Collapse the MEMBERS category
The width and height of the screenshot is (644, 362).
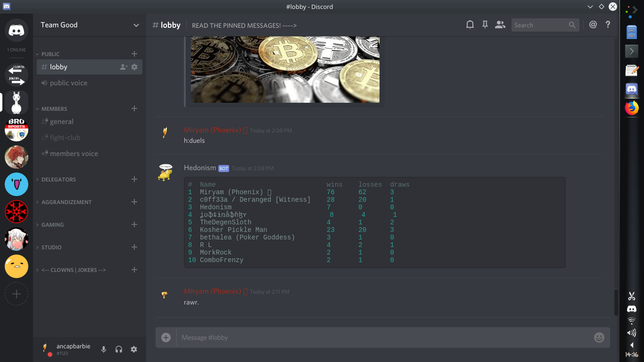[x=54, y=109]
